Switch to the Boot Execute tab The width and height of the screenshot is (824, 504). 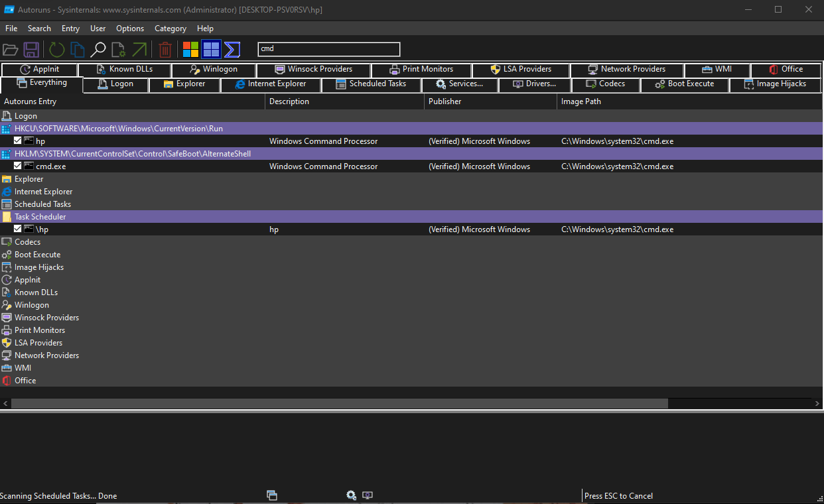pos(685,84)
